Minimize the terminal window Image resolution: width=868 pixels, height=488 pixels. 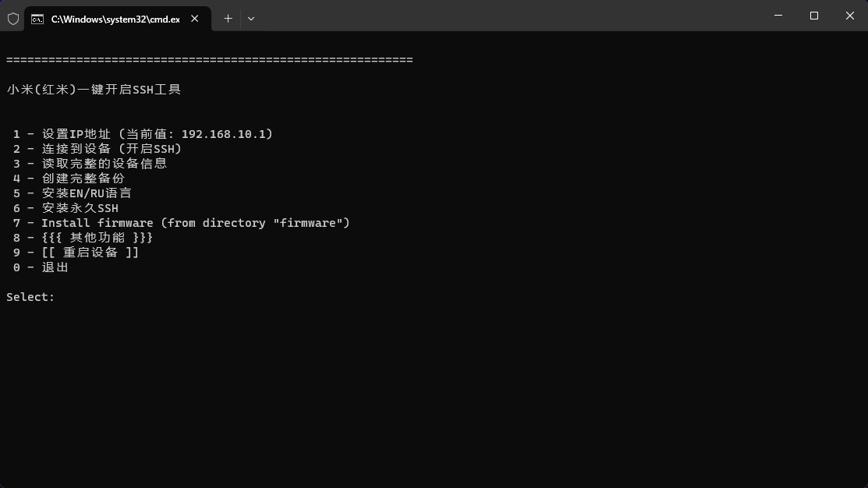[x=778, y=16]
